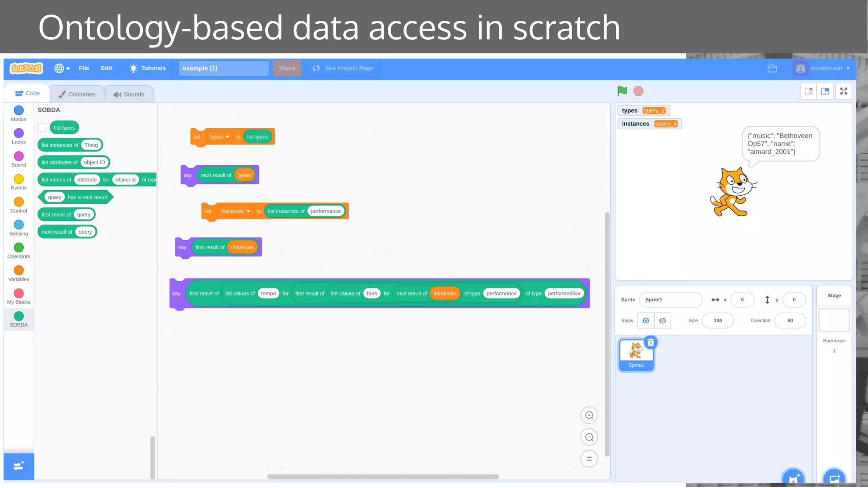Click the Size field showing 100
The height and width of the screenshot is (488, 868).
718,321
